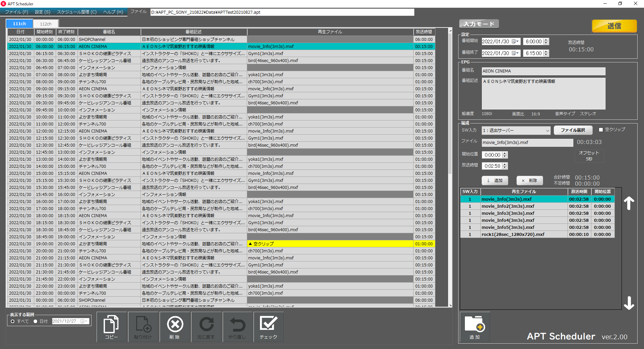The height and width of the screenshot is (349, 644).
Task: Enable the 空クリップ checkbox
Action: pos(601,130)
